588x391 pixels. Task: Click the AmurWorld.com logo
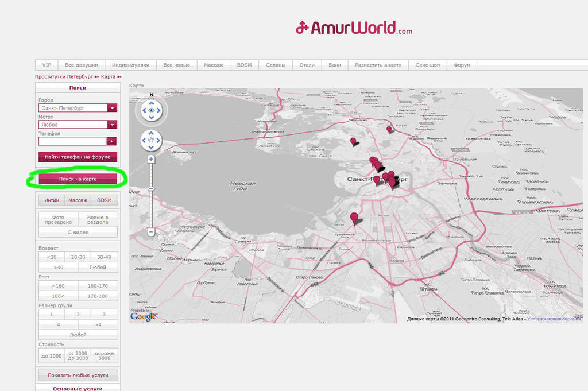pos(354,28)
